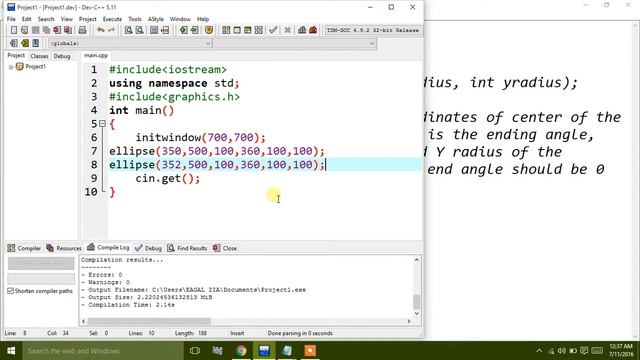
Task: Click the Goto Line icon
Action: (165, 30)
